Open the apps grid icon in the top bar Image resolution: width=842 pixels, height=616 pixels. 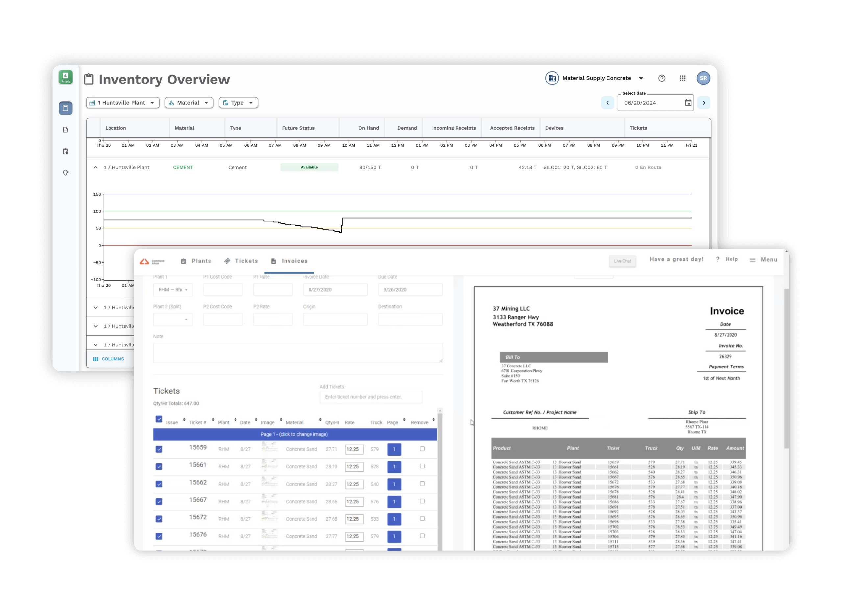tap(683, 78)
